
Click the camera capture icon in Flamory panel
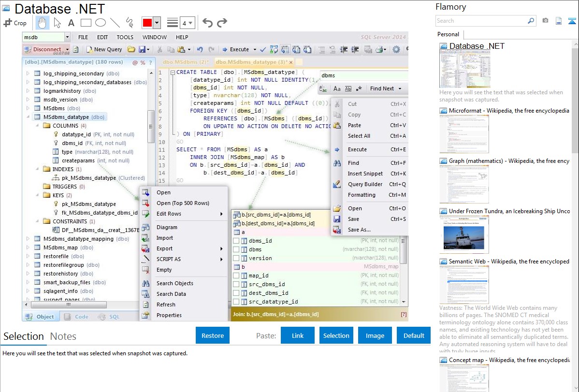545,21
